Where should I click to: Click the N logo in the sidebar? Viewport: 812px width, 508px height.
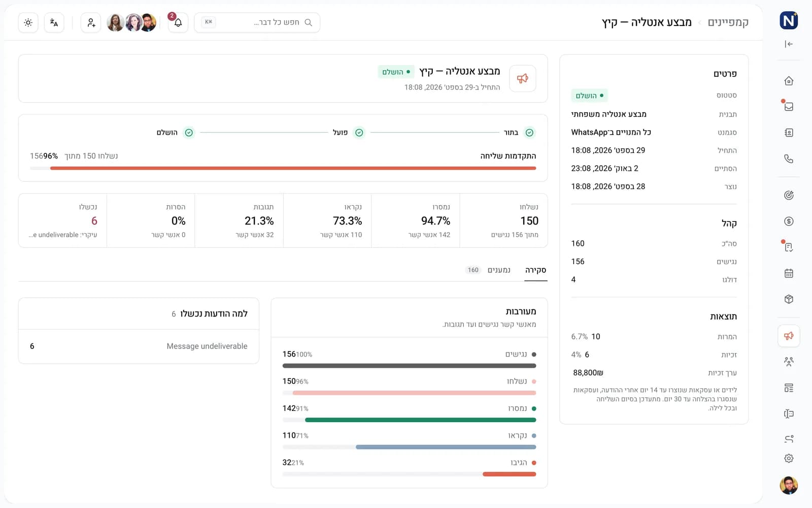tap(789, 21)
